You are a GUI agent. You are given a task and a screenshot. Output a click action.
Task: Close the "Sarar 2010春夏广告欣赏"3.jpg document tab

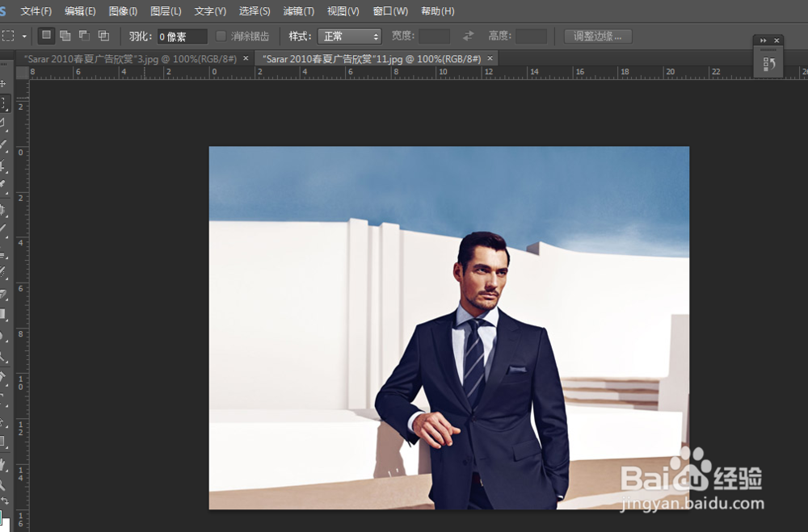246,58
